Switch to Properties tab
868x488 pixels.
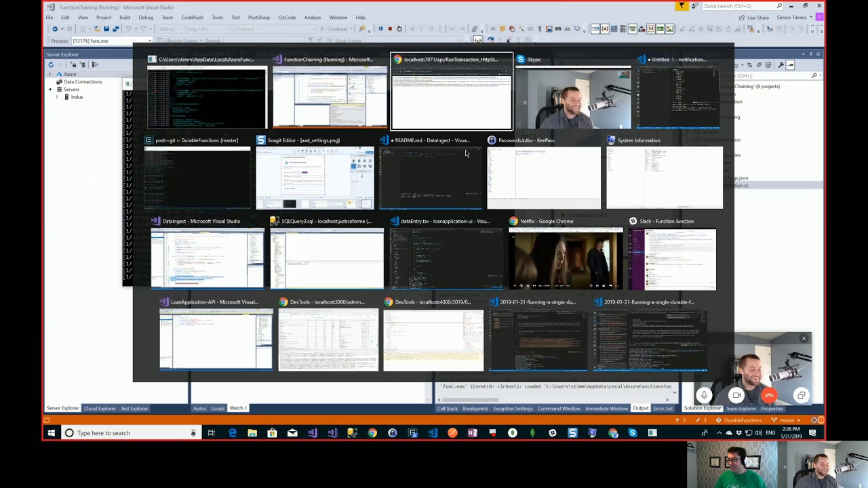pyautogui.click(x=772, y=408)
